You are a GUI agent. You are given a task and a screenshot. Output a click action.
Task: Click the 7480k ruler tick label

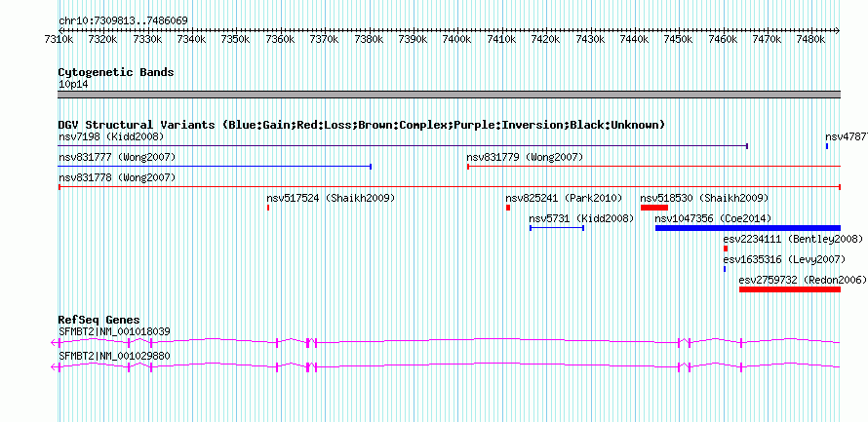810,39
